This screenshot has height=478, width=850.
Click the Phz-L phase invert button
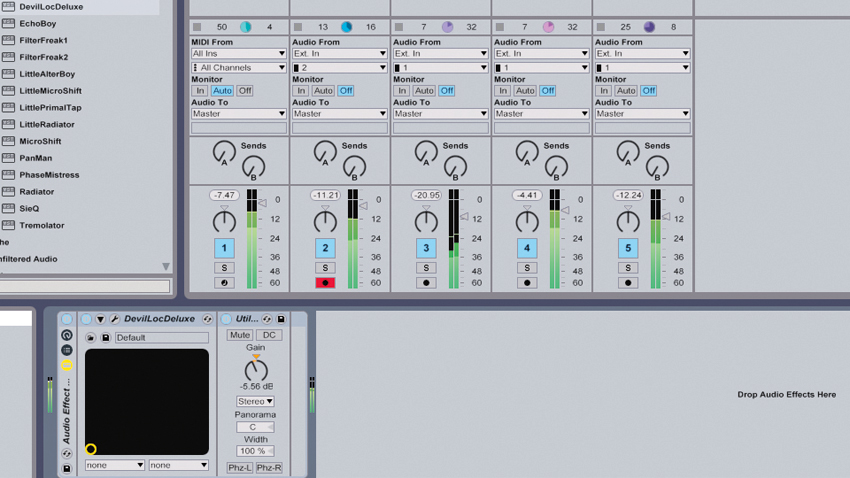240,468
